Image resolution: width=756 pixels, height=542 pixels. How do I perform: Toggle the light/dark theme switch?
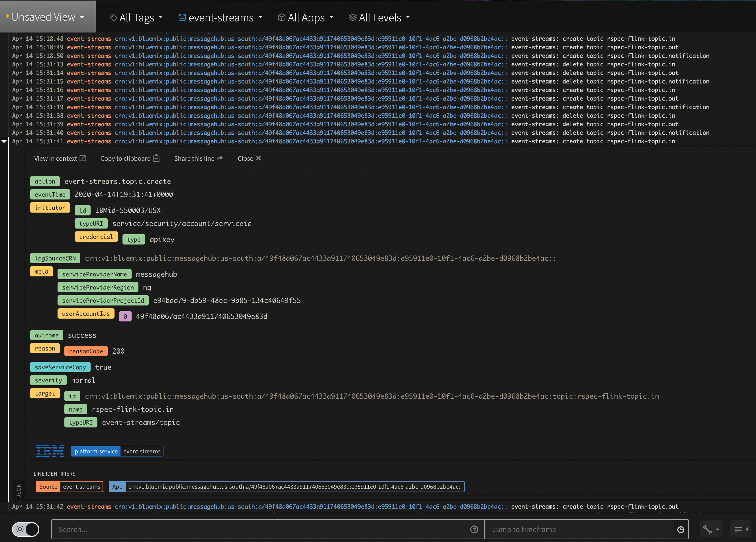26,529
